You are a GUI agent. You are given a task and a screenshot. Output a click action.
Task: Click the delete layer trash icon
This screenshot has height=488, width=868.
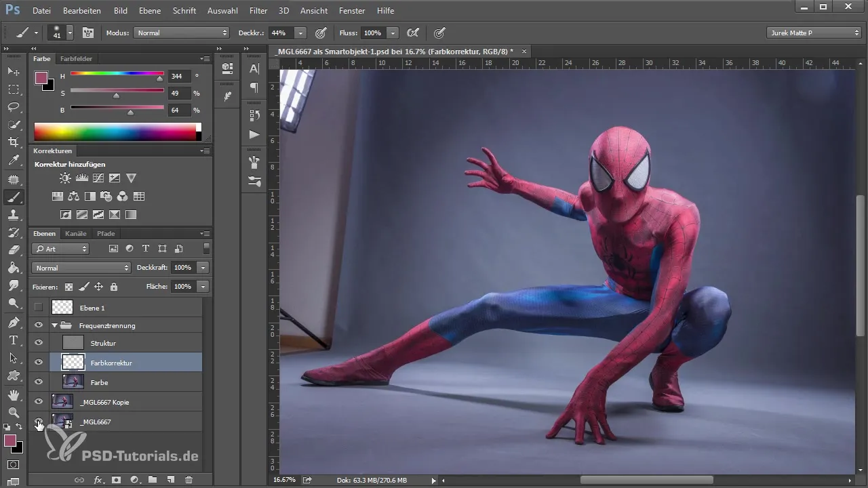pos(189,480)
